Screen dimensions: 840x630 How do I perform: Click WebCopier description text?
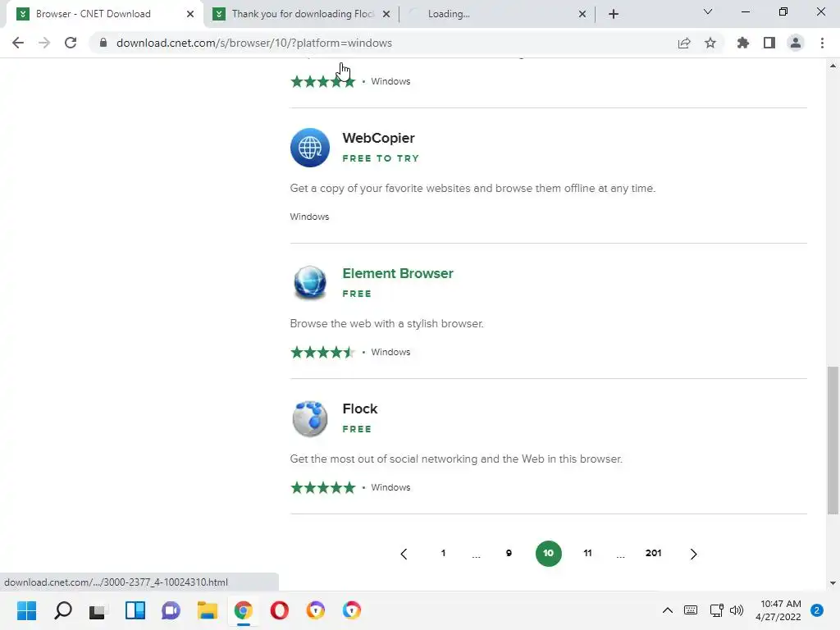point(472,189)
